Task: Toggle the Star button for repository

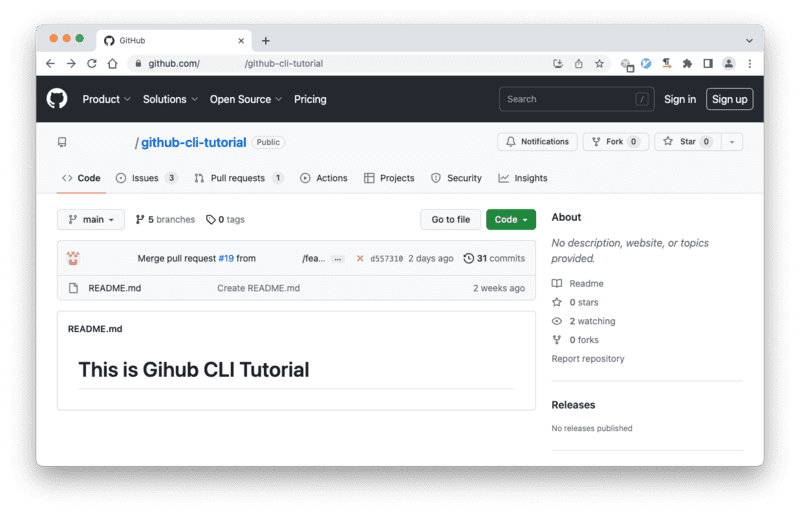Action: point(687,142)
